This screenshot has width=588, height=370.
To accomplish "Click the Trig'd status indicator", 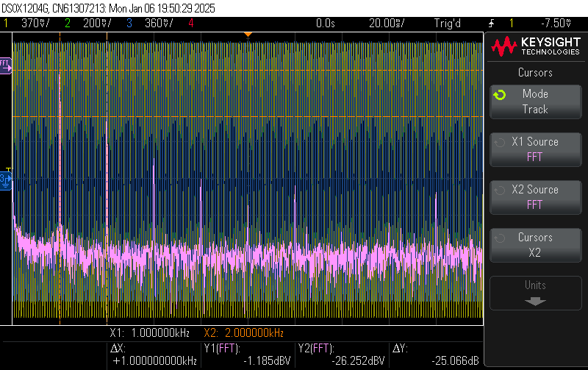I will coord(448,24).
